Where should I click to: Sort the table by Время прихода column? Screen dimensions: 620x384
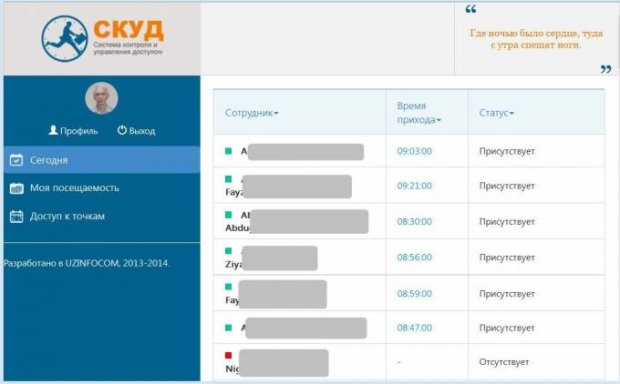[x=419, y=113]
